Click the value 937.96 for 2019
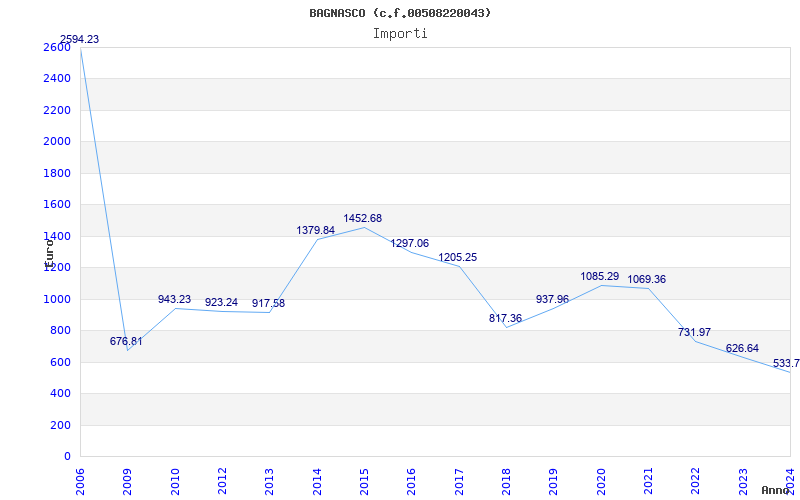Screen dimensions: 800x500 tap(553, 299)
